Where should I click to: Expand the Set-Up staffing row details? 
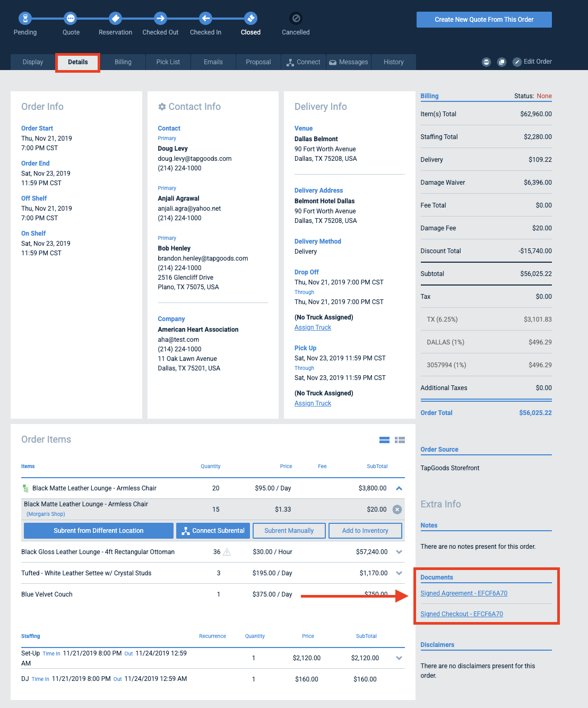coord(399,658)
